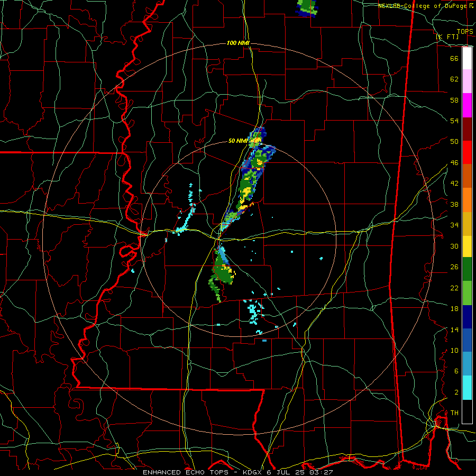Click the legend value 66
476x476 pixels.
(x=454, y=58)
